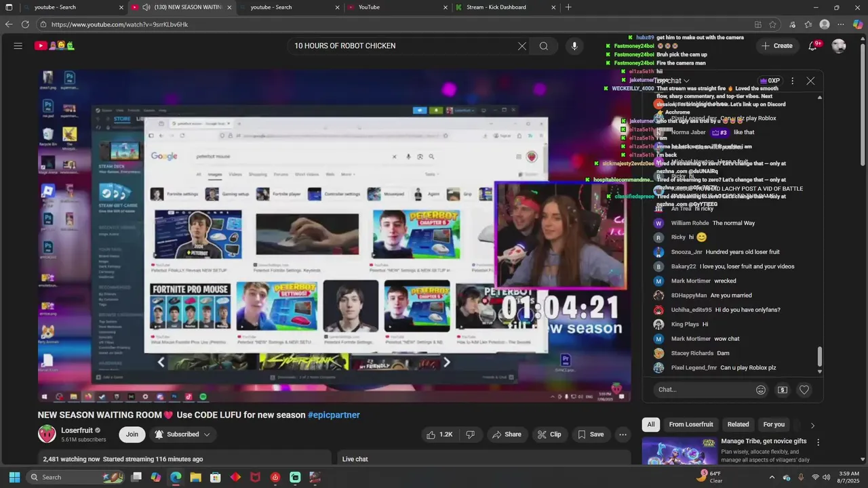The image size is (868, 488).
Task: Open the Create button
Action: pyautogui.click(x=777, y=46)
